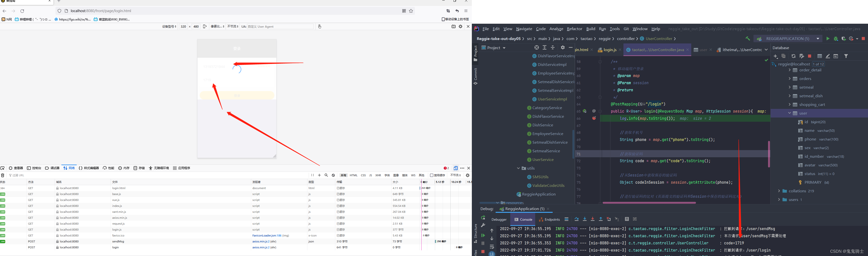Click the network search magnifier icon

coord(326,175)
